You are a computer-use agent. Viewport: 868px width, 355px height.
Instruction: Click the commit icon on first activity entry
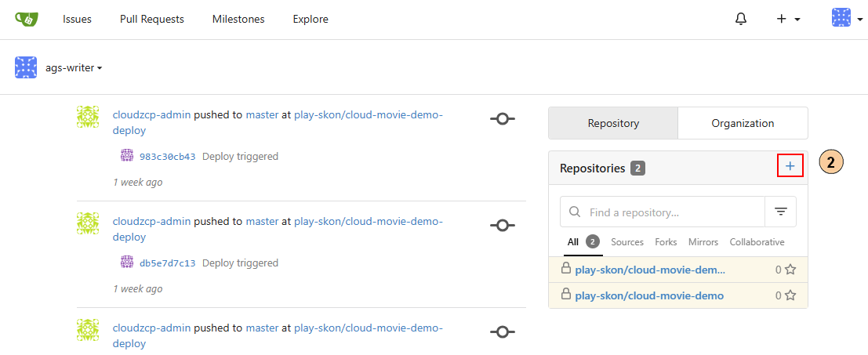(x=502, y=118)
